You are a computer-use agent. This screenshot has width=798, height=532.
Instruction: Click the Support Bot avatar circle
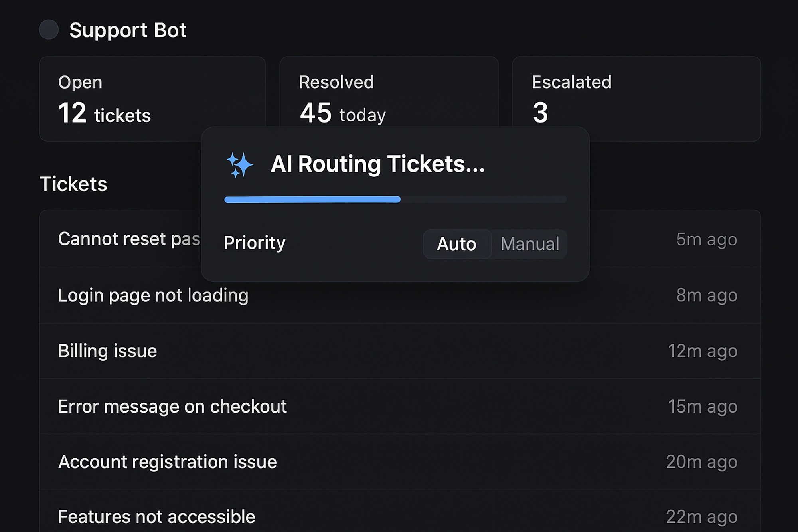click(49, 30)
